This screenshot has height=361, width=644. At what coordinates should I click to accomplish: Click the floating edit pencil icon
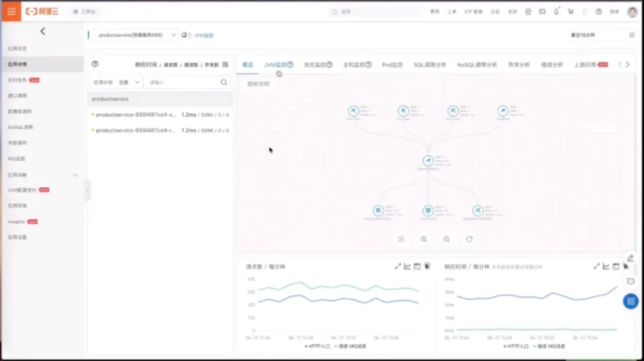[x=631, y=258]
